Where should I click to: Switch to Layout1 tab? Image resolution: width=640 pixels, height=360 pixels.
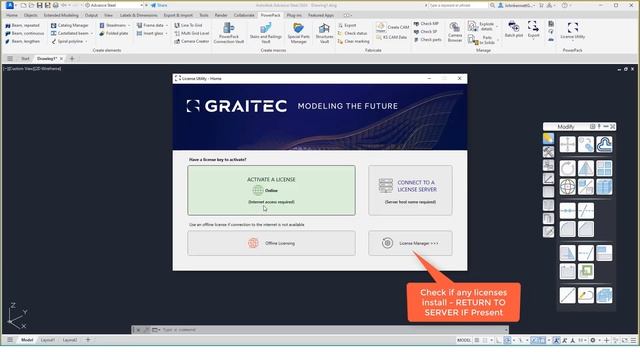[48, 340]
